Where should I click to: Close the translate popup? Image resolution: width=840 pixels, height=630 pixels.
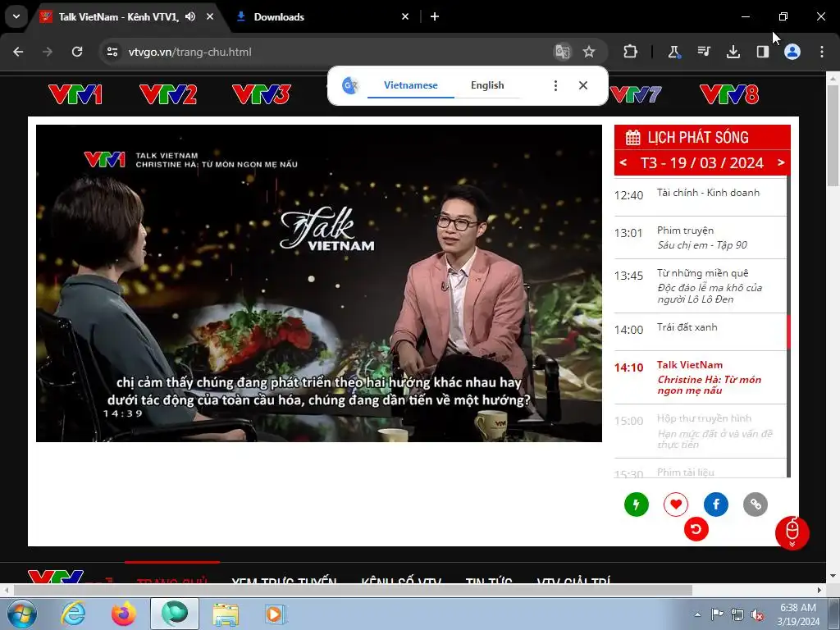pyautogui.click(x=583, y=85)
